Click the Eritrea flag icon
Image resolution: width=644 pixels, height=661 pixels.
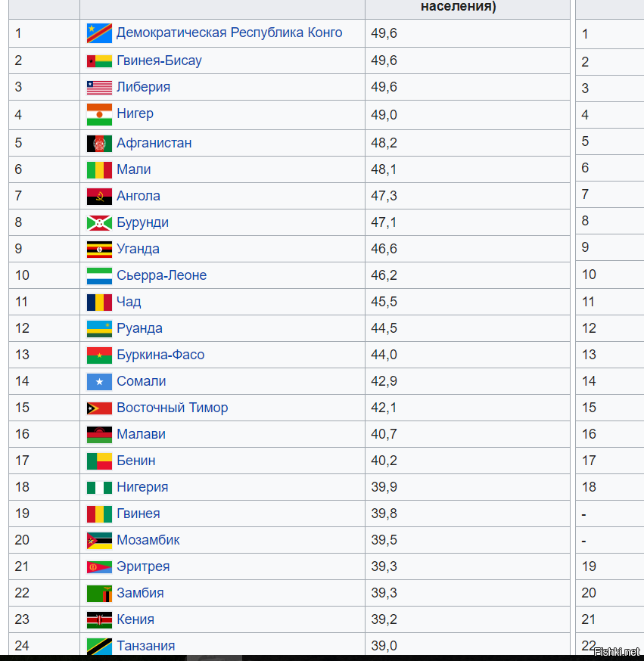(x=99, y=567)
